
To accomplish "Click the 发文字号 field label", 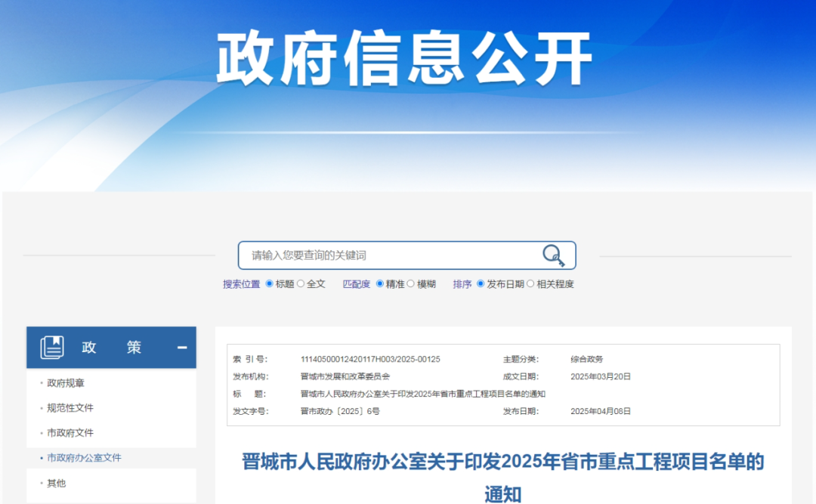I will coord(250,411).
